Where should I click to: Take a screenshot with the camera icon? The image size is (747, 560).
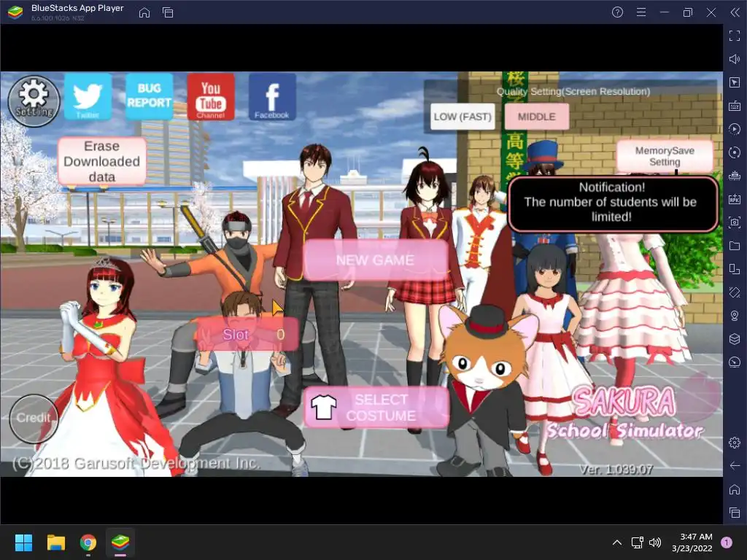(x=735, y=222)
